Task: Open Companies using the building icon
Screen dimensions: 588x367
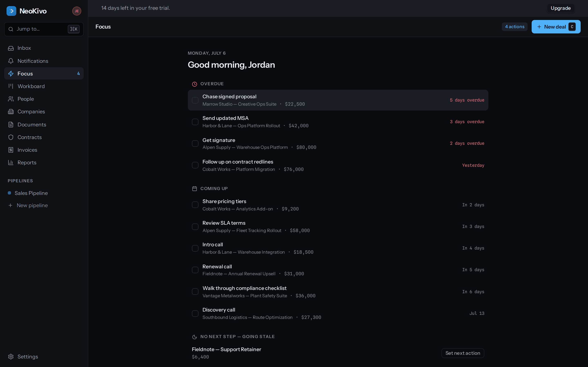Action: click(x=11, y=112)
